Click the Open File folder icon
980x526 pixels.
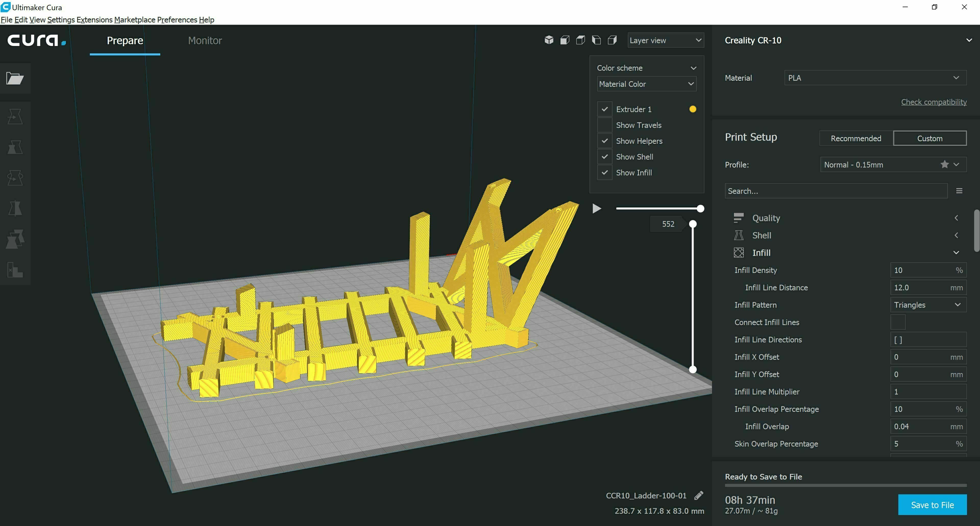pos(15,78)
